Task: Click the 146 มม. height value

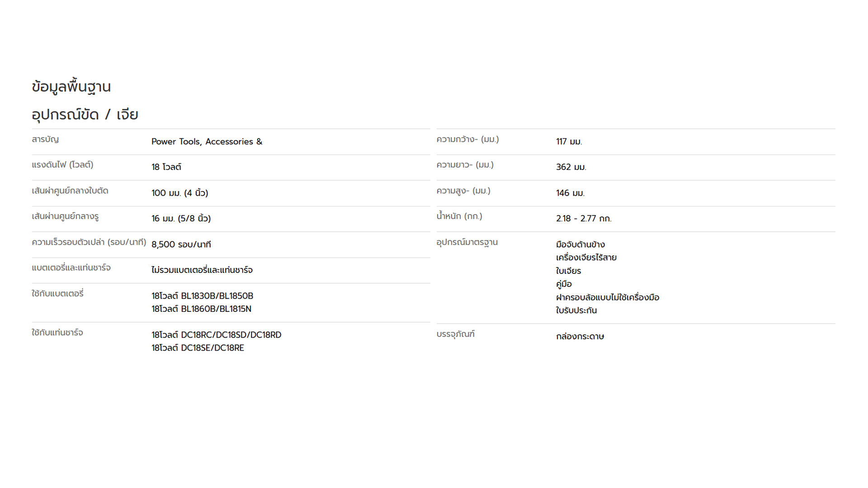Action: coord(571,193)
